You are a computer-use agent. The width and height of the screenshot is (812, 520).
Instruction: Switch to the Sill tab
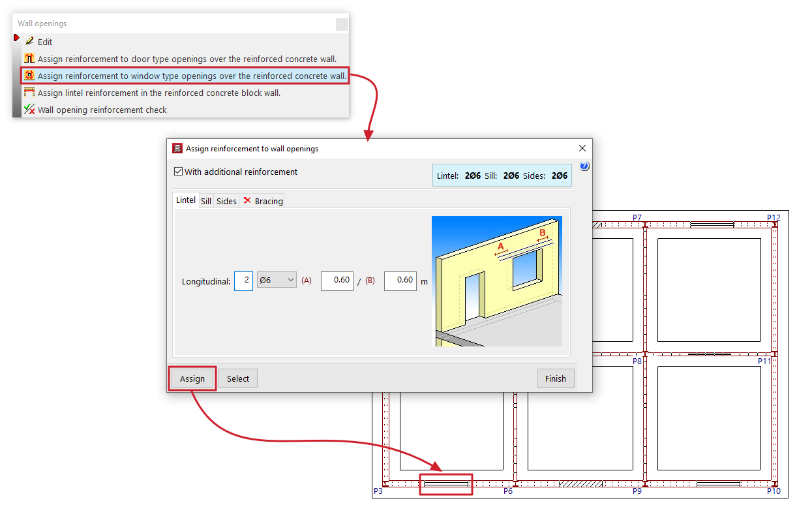(206, 201)
